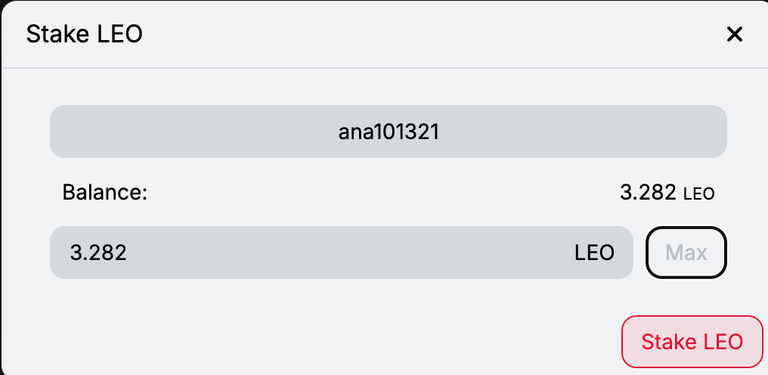Screen dimensions: 768x375
Task: Click the outlined Max button beside amount
Action: tap(686, 253)
